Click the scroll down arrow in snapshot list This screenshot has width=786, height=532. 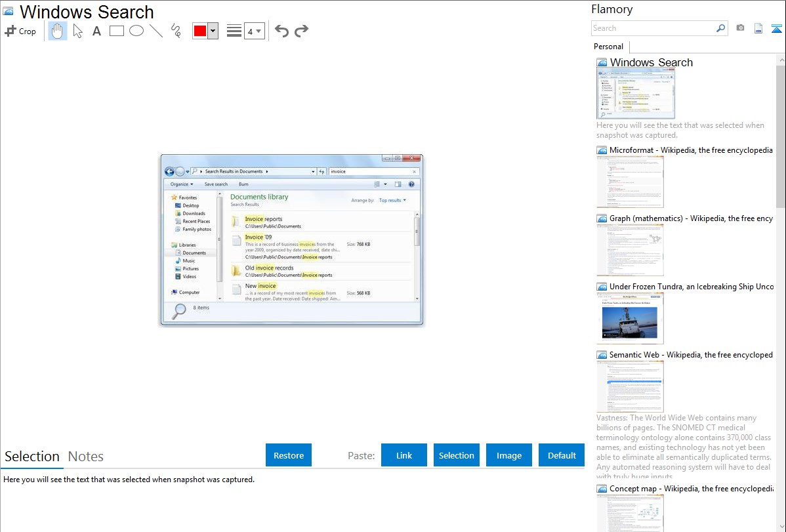coord(781,527)
